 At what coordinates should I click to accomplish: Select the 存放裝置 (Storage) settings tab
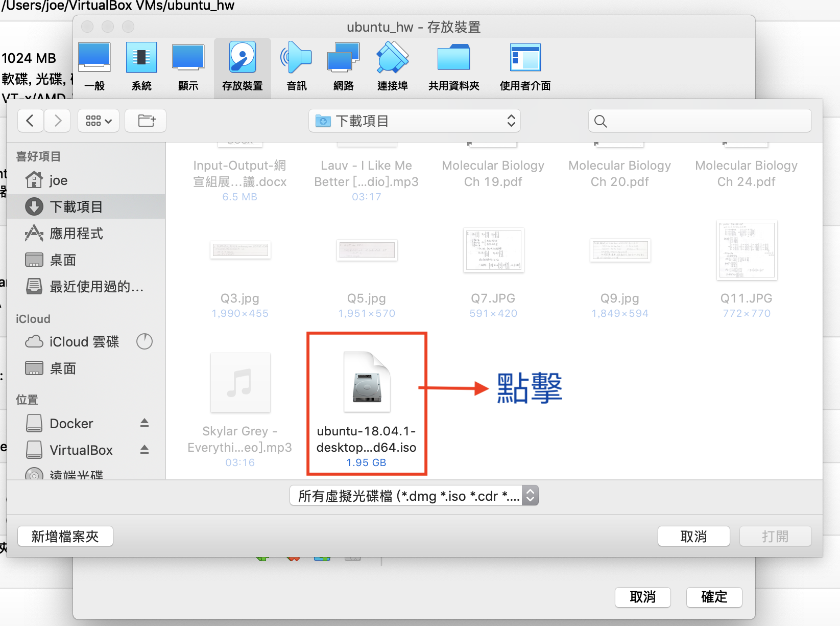[243, 67]
